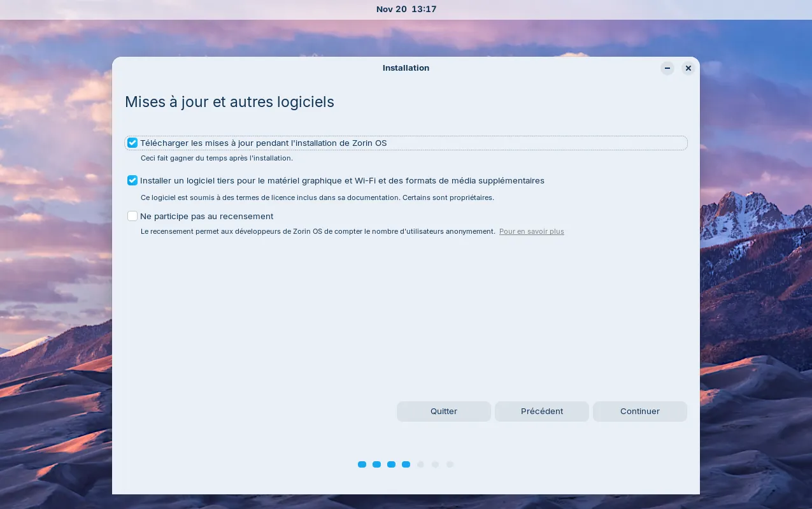Click the Installation window title
Screen dimensions: 812x509
(406, 68)
